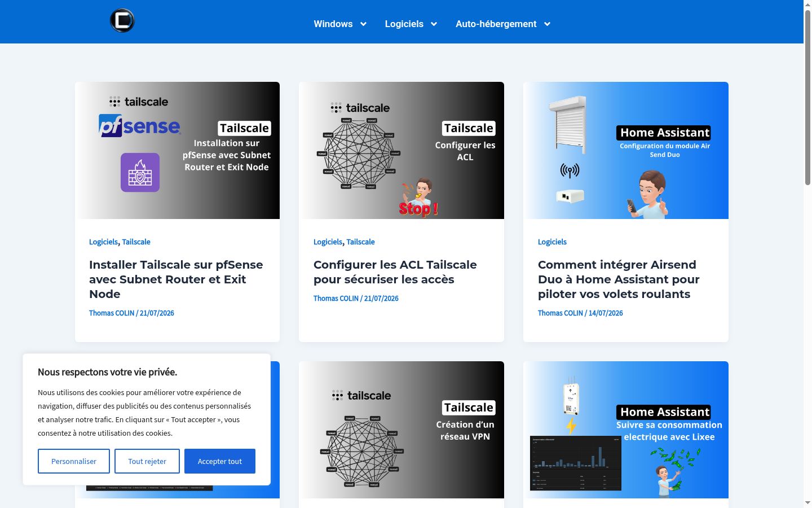Open the Tailscale pfSense article thumbnail

tap(177, 150)
